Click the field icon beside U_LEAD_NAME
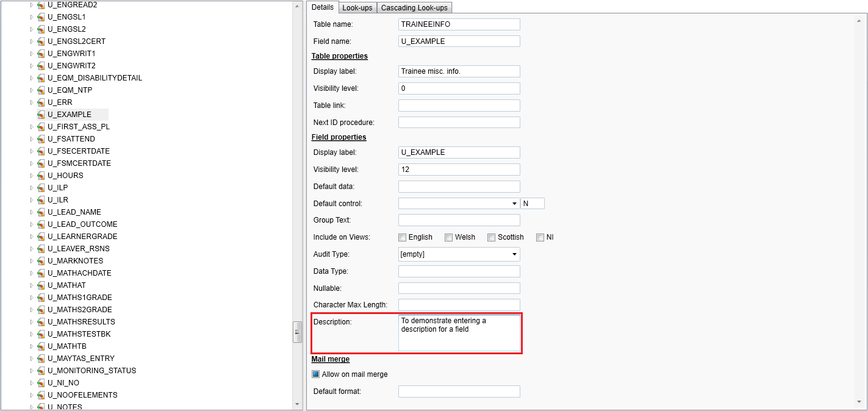This screenshot has height=411, width=868. point(41,212)
